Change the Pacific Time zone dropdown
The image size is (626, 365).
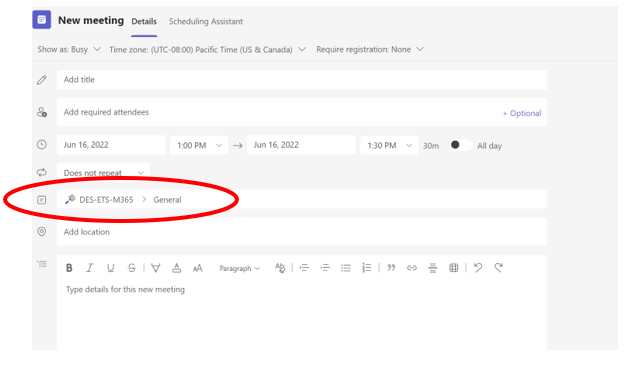pyautogui.click(x=208, y=50)
